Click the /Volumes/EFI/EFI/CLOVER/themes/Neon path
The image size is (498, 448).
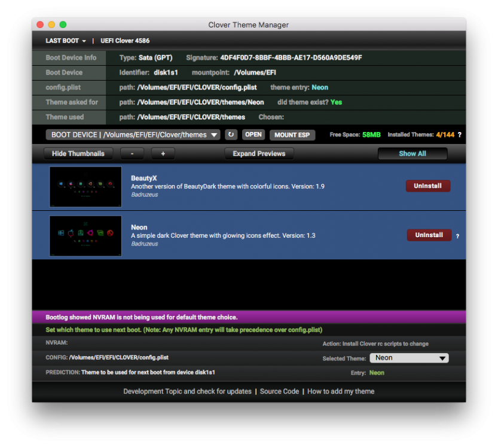(200, 103)
